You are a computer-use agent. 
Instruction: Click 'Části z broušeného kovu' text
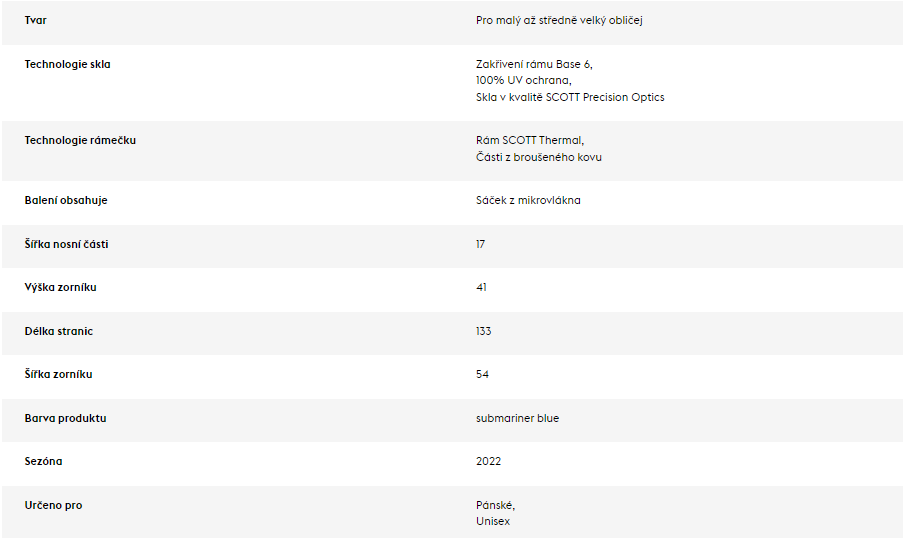[538, 157]
